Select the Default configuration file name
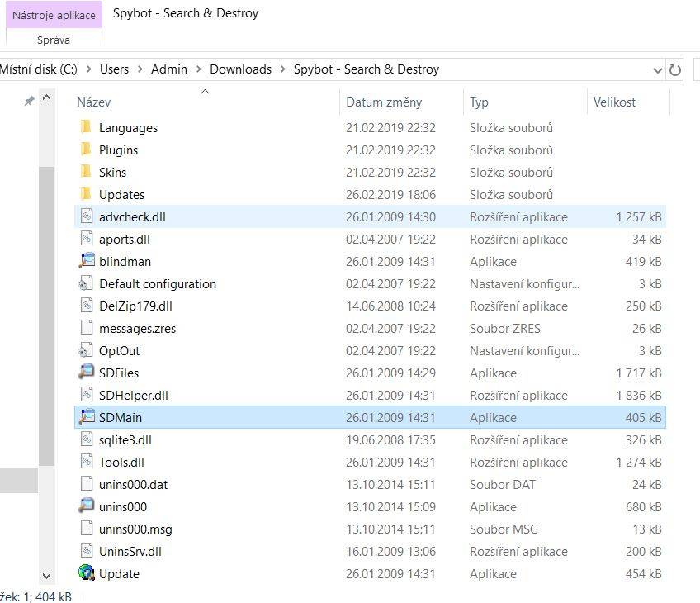The width and height of the screenshot is (700, 603). click(x=158, y=284)
